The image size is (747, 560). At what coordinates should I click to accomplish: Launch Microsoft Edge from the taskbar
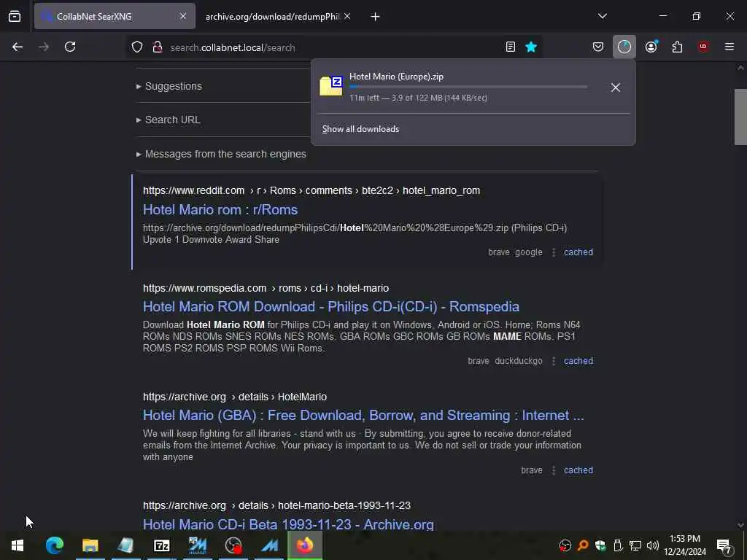54,545
